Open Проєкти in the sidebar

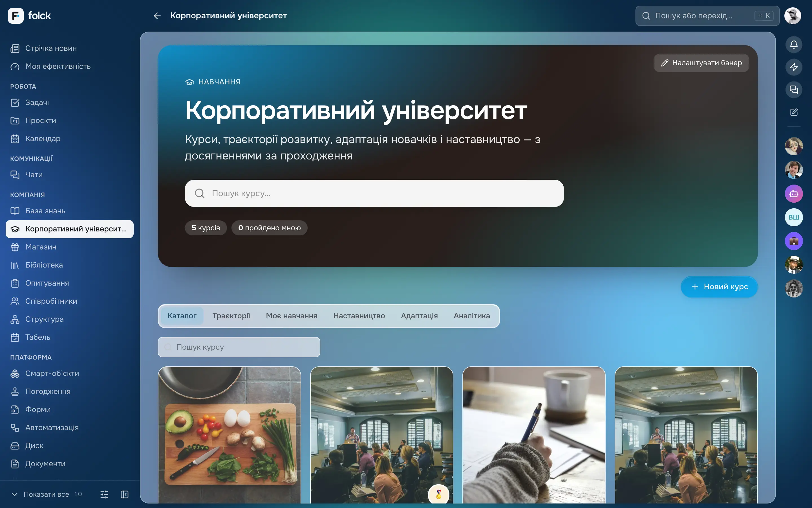pyautogui.click(x=69, y=121)
